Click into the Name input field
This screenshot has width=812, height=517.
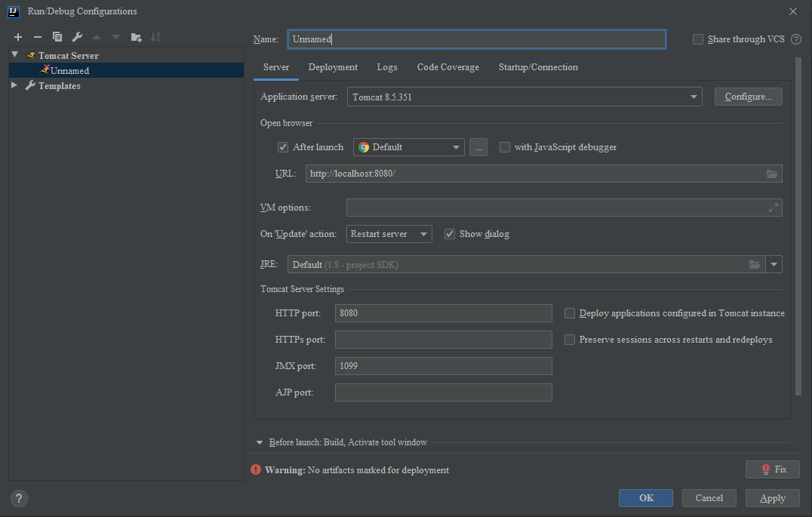click(x=477, y=39)
